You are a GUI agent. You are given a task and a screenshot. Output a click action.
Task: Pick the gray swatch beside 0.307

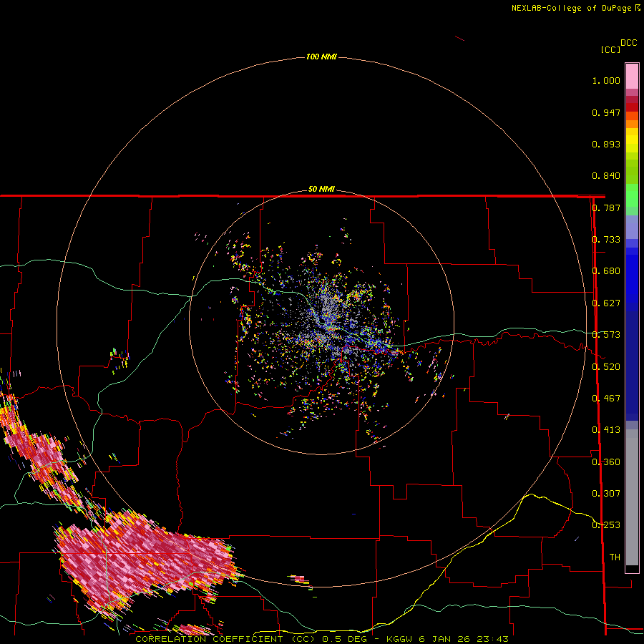point(632,497)
